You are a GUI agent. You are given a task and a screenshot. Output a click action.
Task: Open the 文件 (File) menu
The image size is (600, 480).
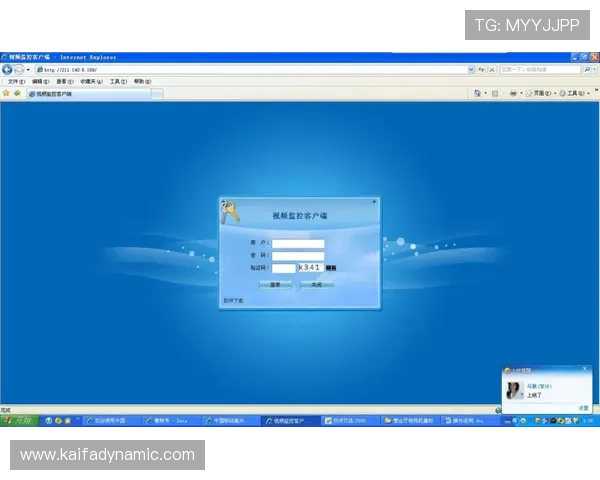(15, 81)
